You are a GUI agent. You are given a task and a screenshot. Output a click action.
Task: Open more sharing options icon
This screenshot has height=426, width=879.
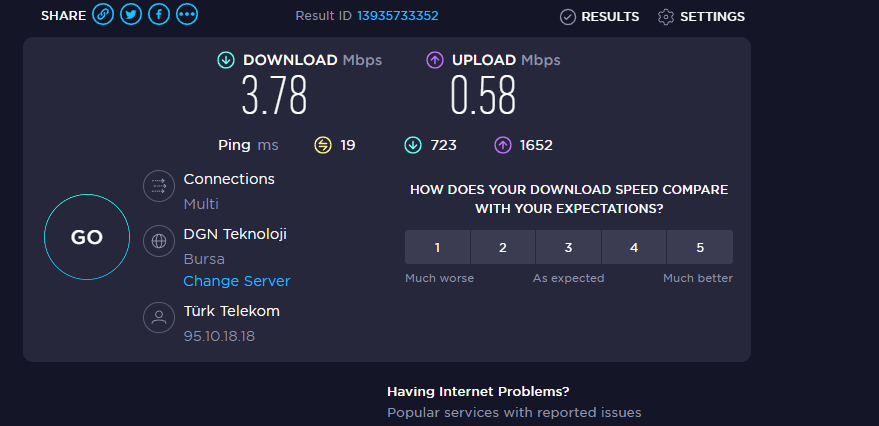187,15
